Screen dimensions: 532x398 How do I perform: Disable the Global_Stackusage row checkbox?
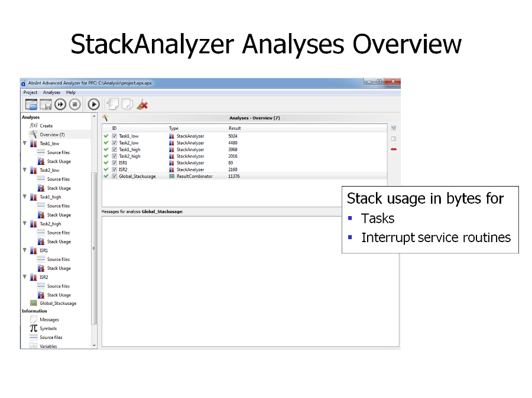[x=115, y=177]
